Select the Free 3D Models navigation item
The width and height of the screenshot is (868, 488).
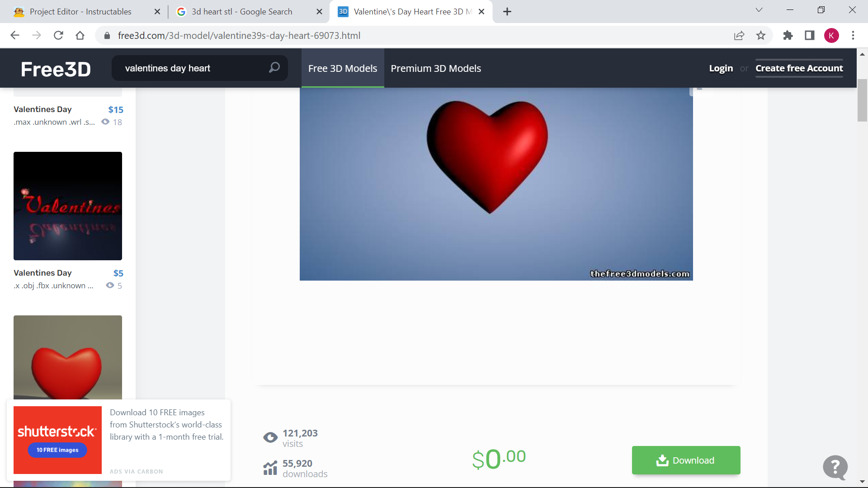pyautogui.click(x=343, y=68)
